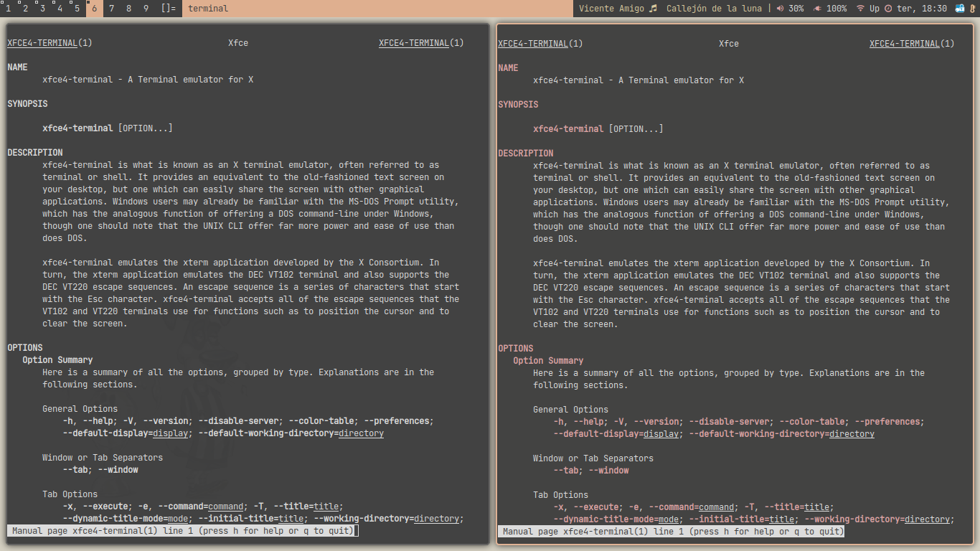
Task: Click the "terminal" window title in the bar
Action: coord(208,9)
